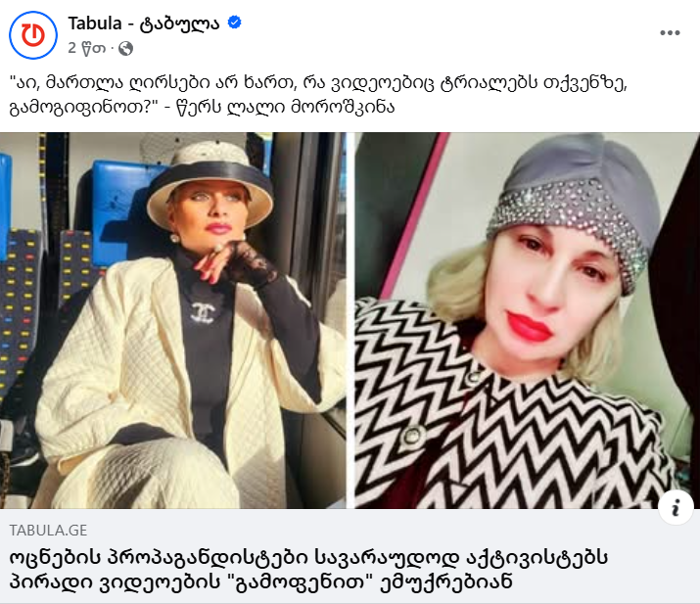This screenshot has height=604, width=700.
Task: Click the link info "i" icon
Action: (676, 507)
